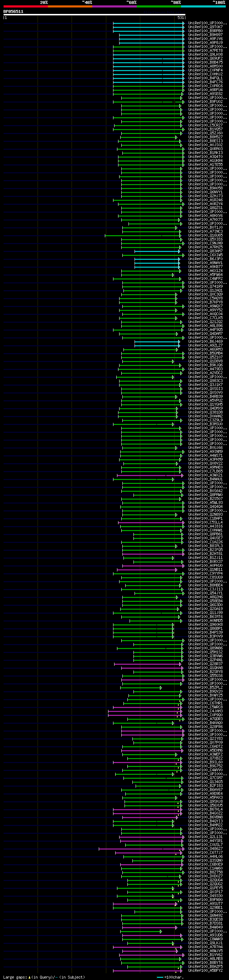Select label UniRef100_B8B475
The height and width of the screenshot is (980, 229).
(205, 63)
